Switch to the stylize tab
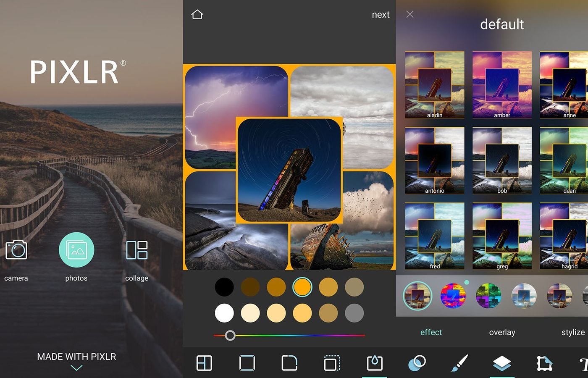 point(573,332)
